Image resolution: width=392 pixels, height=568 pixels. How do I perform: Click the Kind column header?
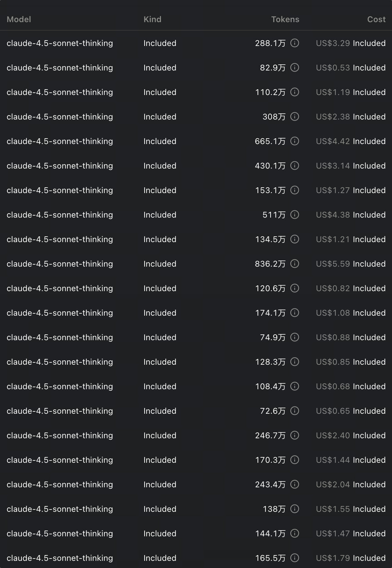[x=152, y=19]
